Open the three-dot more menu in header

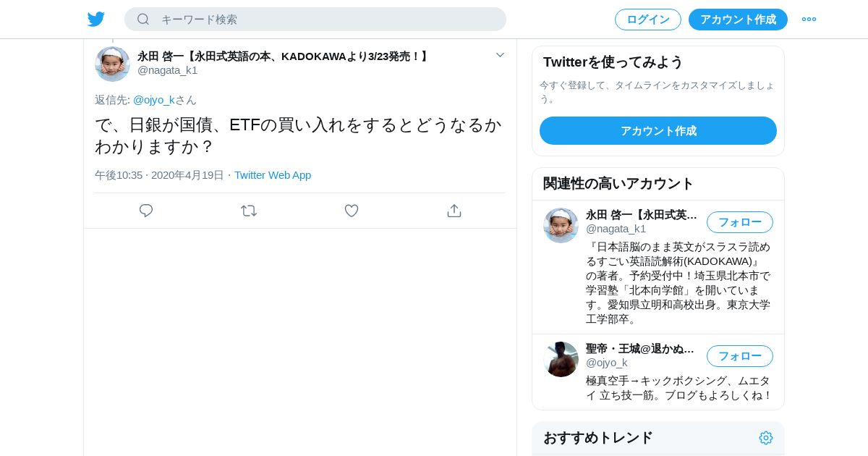tap(809, 20)
